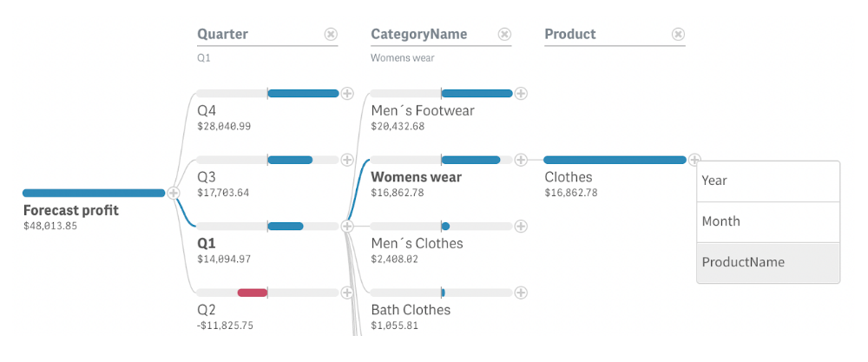Remove the Quarter dimension with its X icon

coord(331,35)
